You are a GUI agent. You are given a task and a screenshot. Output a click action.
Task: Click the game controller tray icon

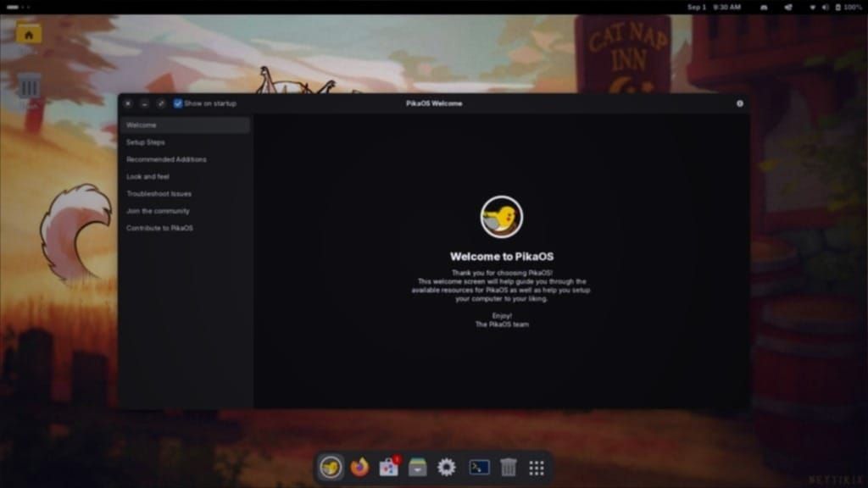(764, 7)
